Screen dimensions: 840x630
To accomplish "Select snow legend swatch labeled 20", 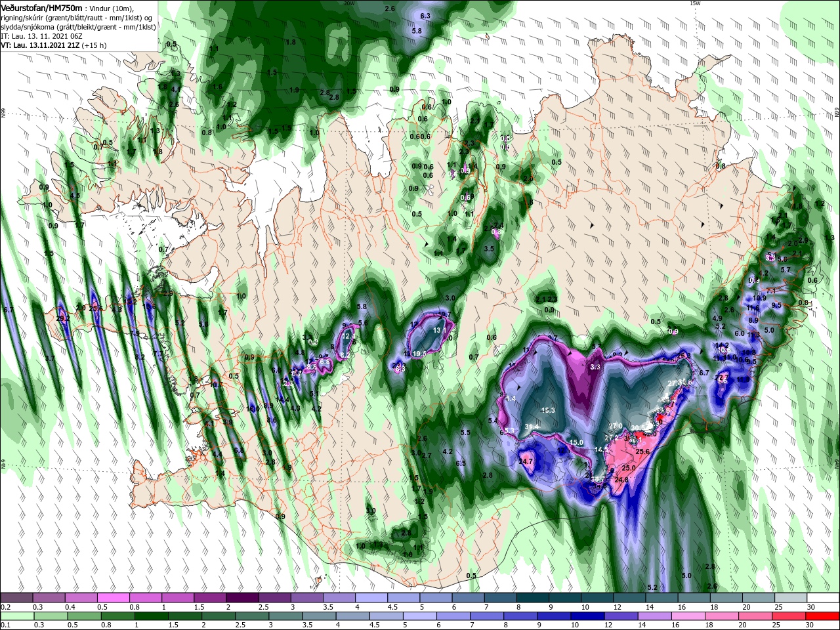I will point(759,598).
